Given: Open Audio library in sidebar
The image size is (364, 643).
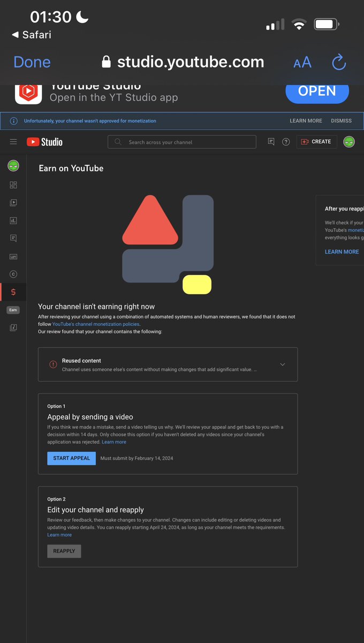Looking at the screenshot, I should 13,327.
